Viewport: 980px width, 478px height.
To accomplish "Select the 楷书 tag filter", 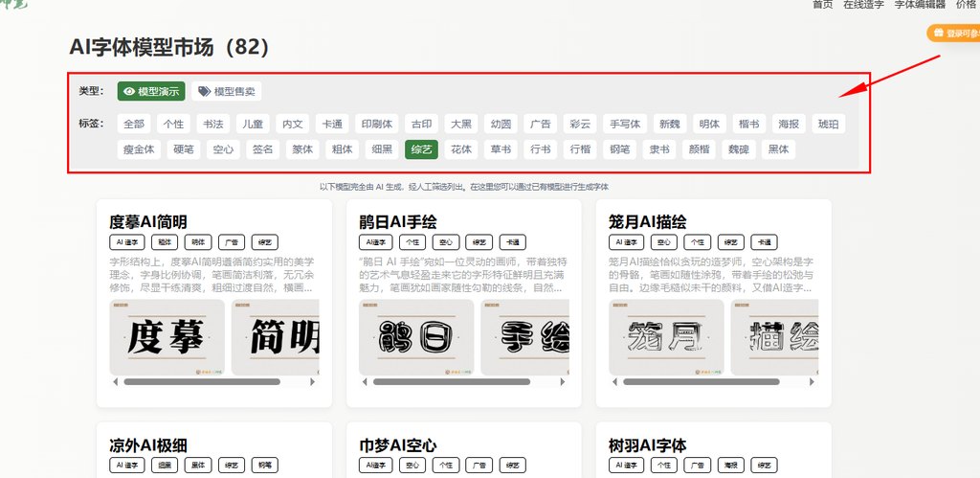I will (748, 124).
